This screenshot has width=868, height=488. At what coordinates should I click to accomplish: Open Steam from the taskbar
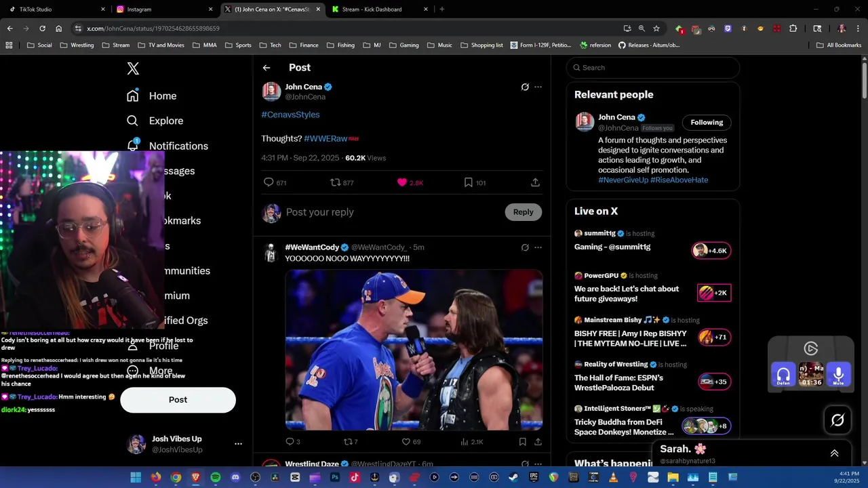(514, 477)
